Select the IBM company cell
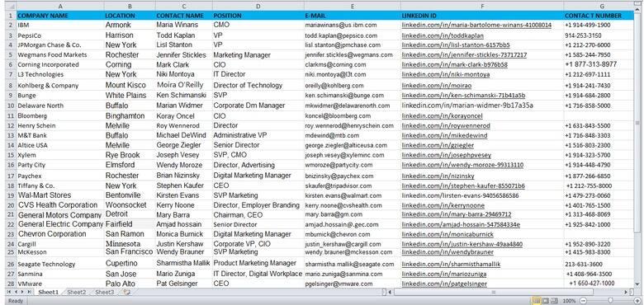 click(60, 25)
